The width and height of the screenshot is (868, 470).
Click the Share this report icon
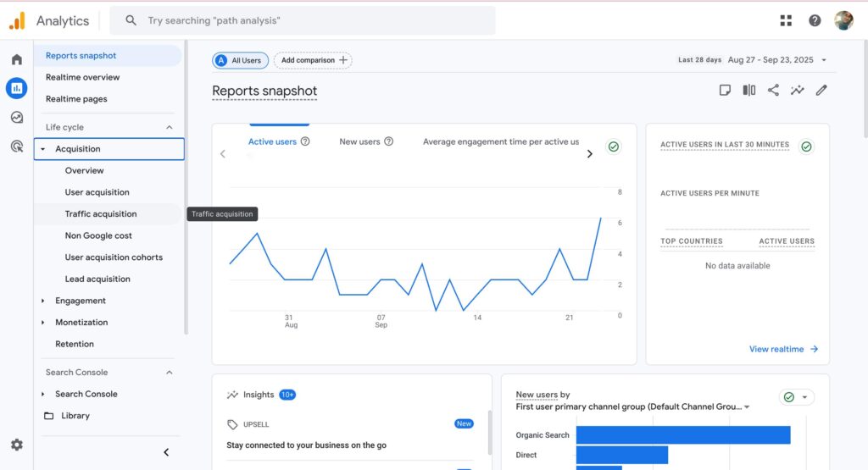(773, 91)
